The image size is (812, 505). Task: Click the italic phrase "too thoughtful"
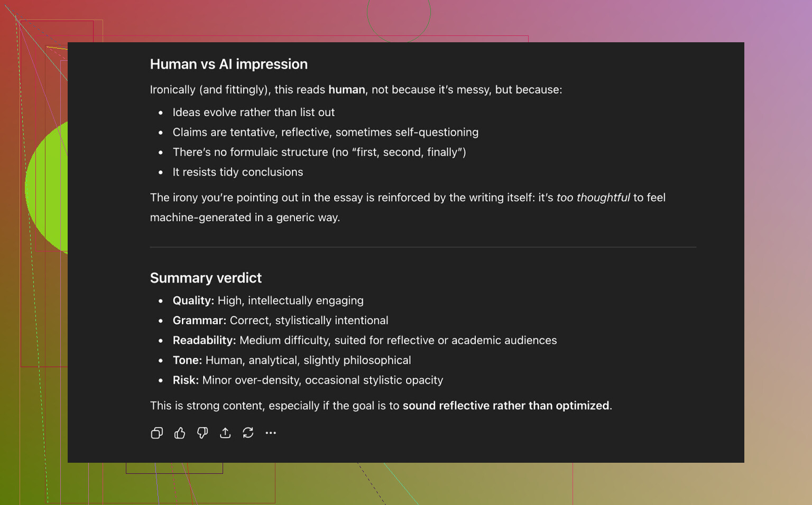click(x=593, y=198)
